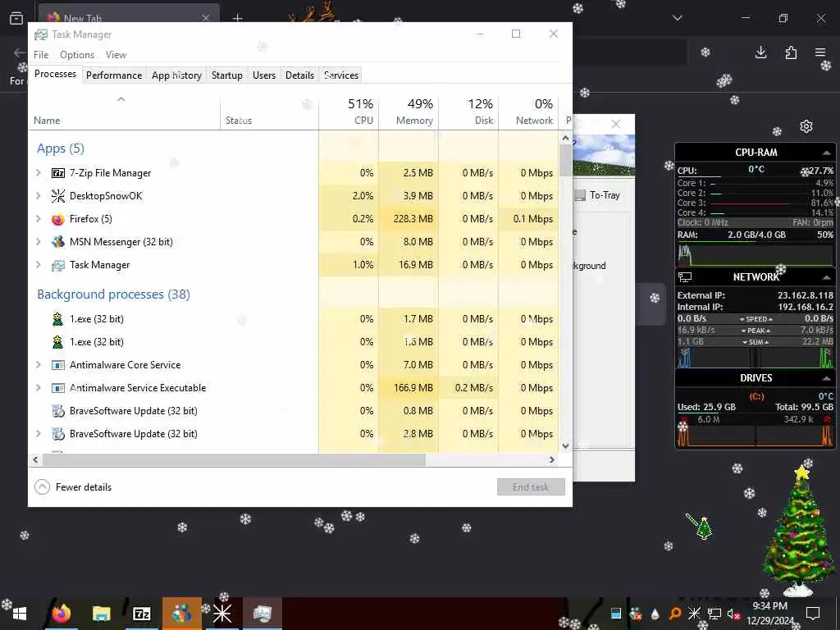
Task: Open Firefox hamburger menu
Action: pos(820,52)
